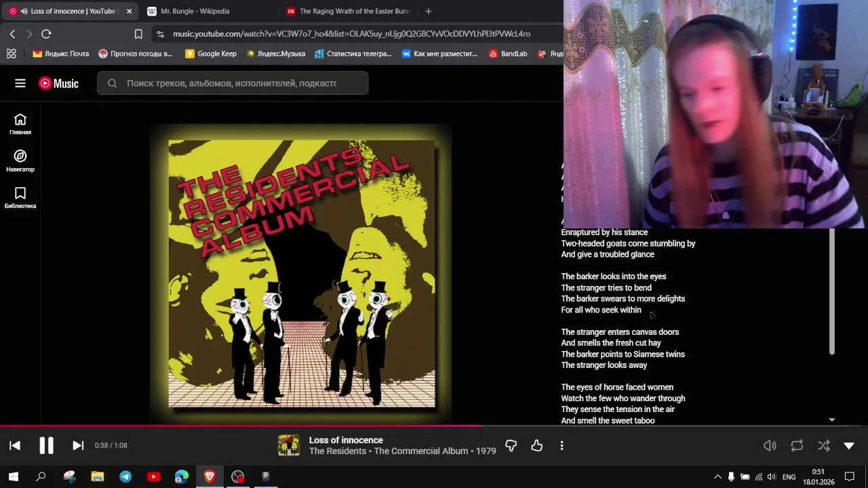Screen dimensions: 868x488
Task: Open the Windows notification center
Action: pyautogui.click(x=849, y=476)
